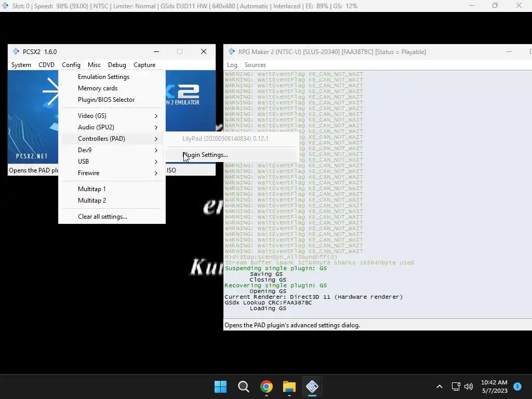532x399 pixels.
Task: Click the PCSX2.NET logo text
Action: (x=32, y=156)
